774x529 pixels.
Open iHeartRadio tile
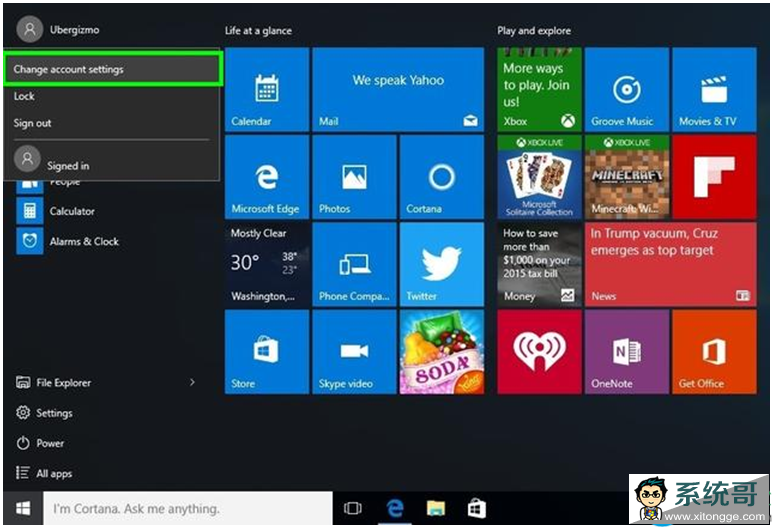(538, 351)
